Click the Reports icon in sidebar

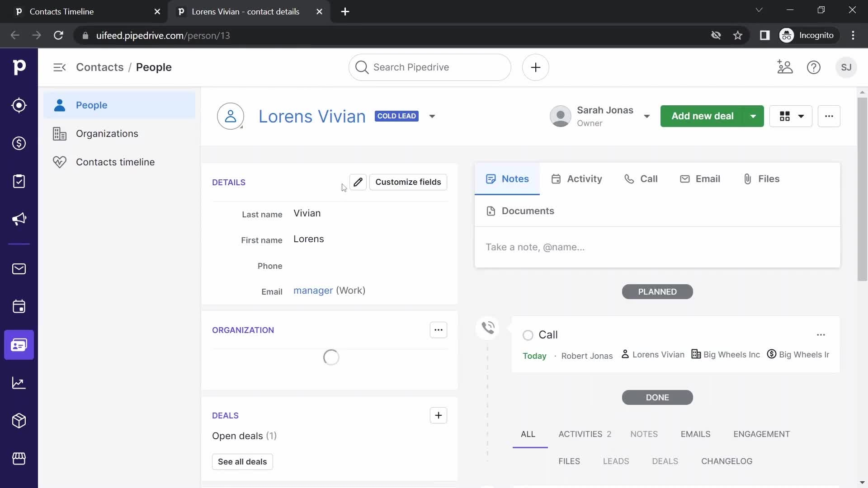(x=19, y=383)
